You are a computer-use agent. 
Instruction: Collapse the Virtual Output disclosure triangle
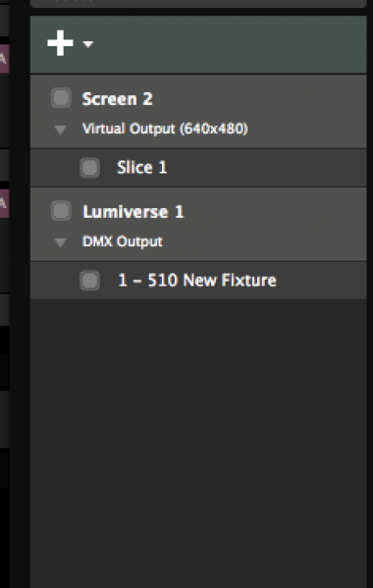coord(60,130)
